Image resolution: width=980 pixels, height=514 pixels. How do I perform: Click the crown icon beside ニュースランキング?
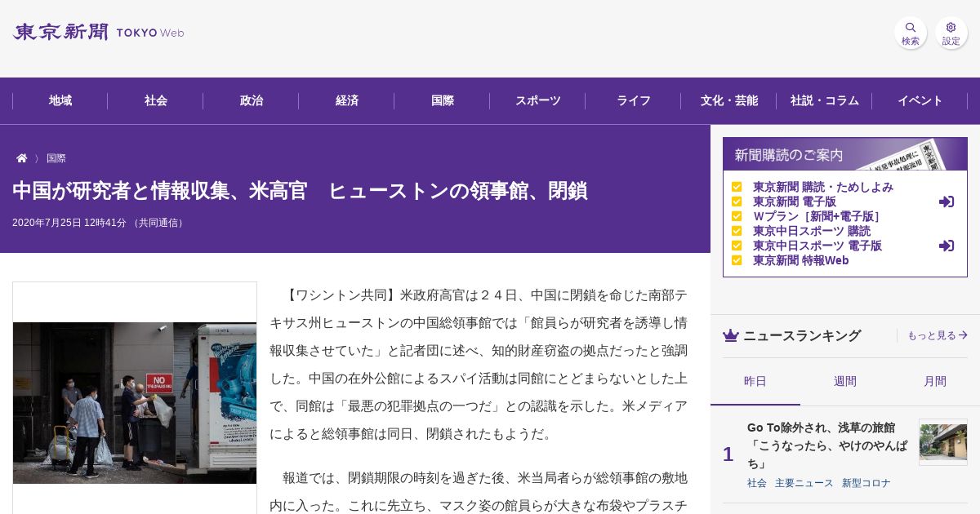click(x=731, y=335)
